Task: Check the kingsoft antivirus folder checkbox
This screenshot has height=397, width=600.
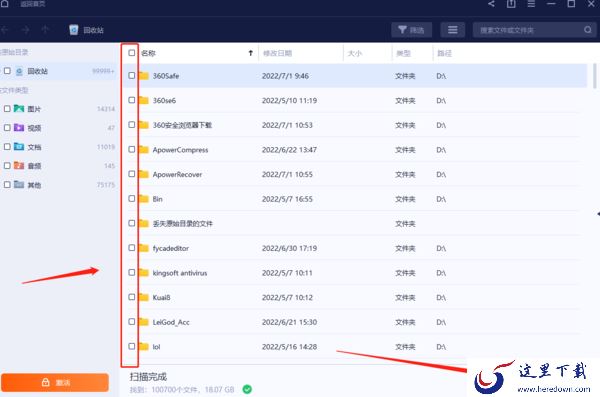Action: click(x=132, y=272)
